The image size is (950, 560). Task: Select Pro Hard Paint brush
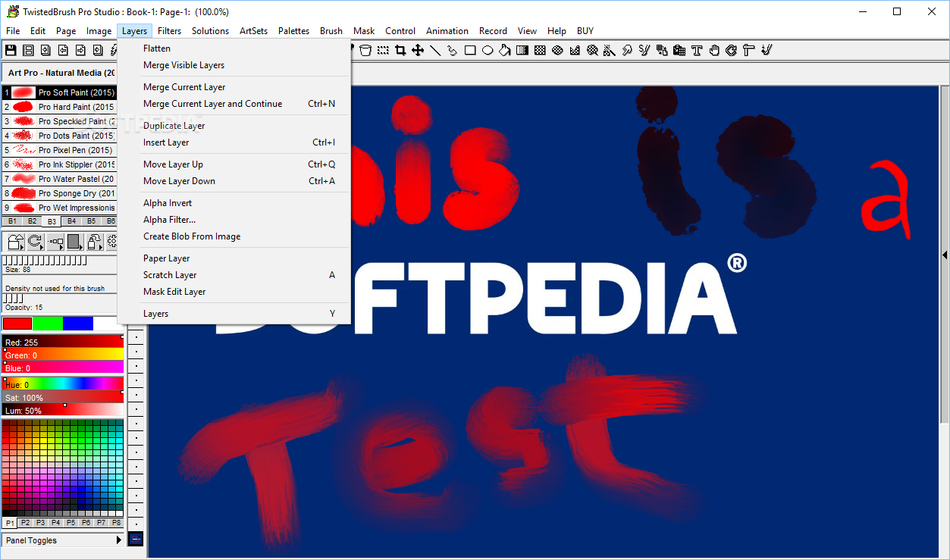click(x=59, y=107)
